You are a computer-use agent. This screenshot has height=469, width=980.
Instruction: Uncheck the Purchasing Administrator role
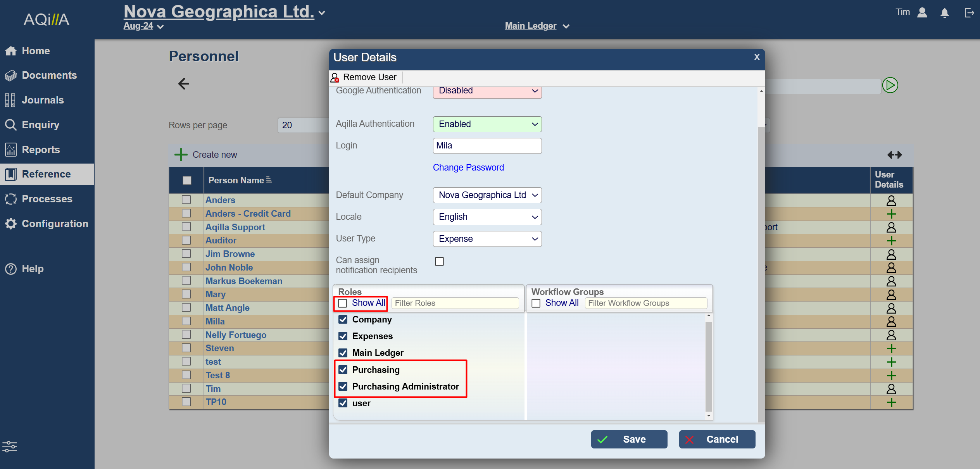pyautogui.click(x=343, y=386)
